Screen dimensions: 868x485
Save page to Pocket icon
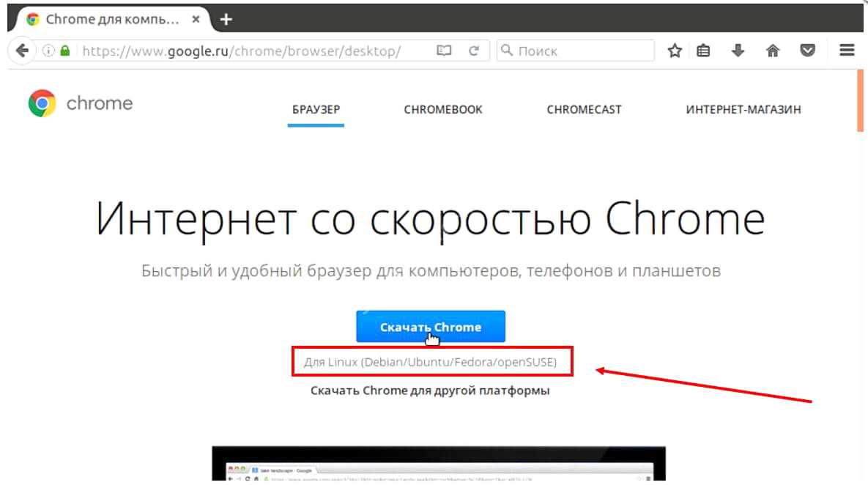[808, 51]
